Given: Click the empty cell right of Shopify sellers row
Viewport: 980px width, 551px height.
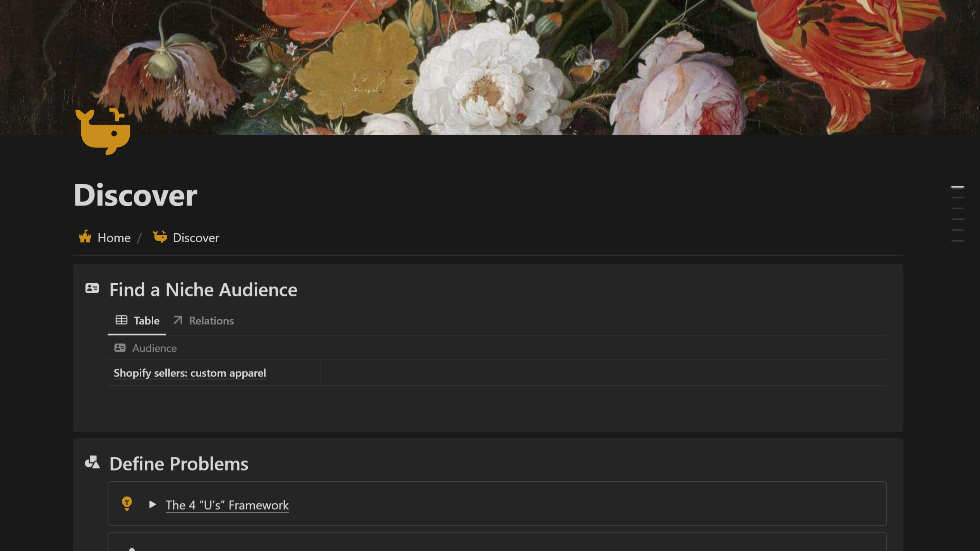Looking at the screenshot, I should click(604, 373).
